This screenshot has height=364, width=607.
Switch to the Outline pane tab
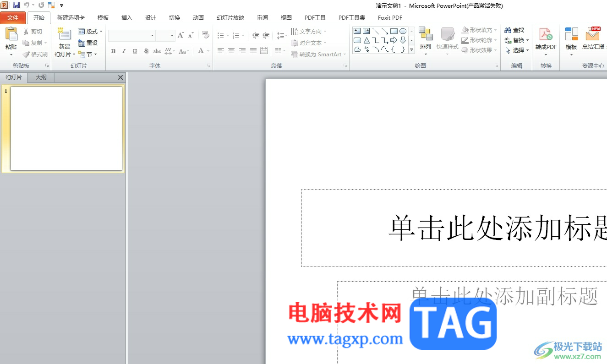coord(41,77)
